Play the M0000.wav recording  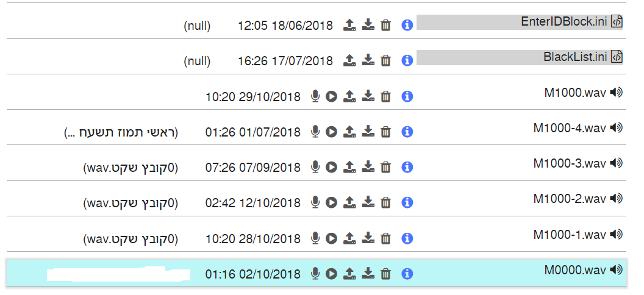[331, 274]
